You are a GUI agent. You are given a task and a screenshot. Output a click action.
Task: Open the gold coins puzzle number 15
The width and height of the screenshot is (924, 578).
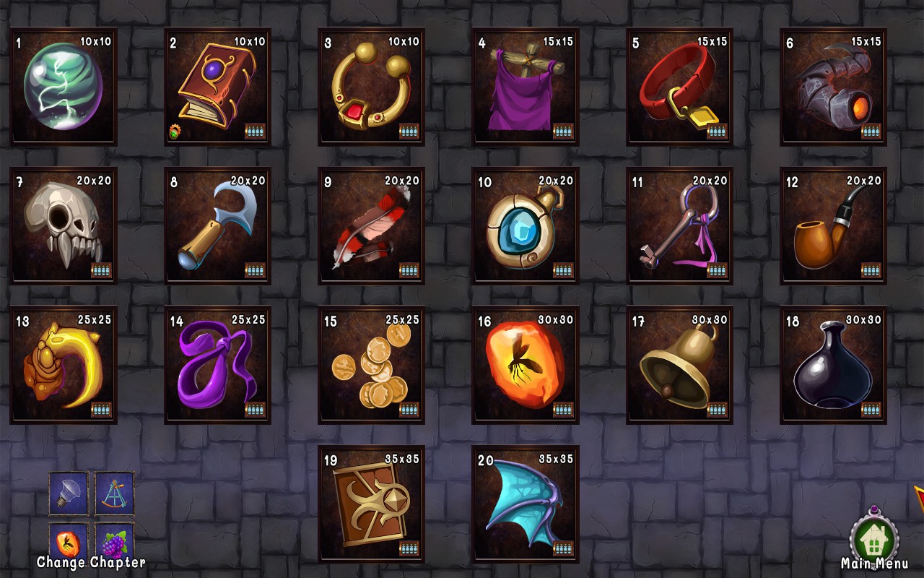pos(371,365)
